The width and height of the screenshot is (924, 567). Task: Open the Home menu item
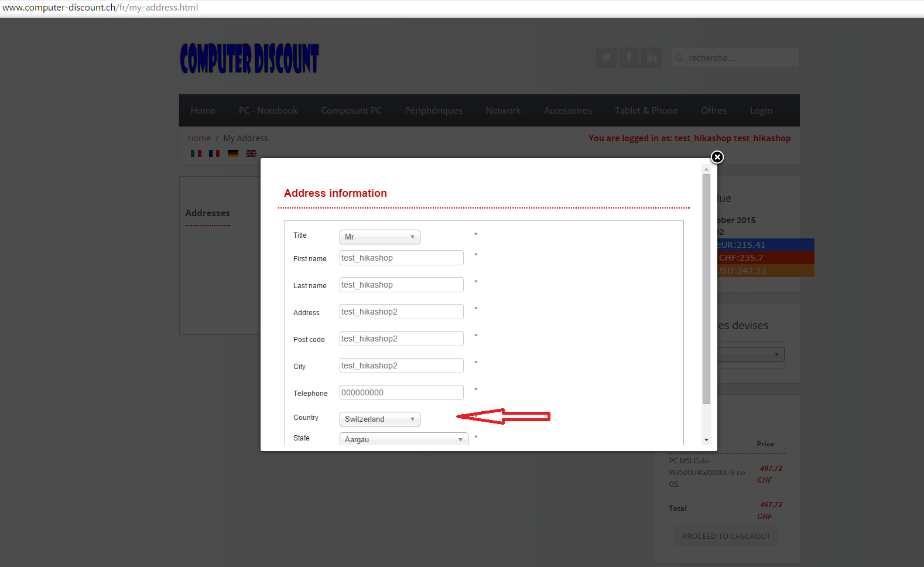pyautogui.click(x=203, y=111)
